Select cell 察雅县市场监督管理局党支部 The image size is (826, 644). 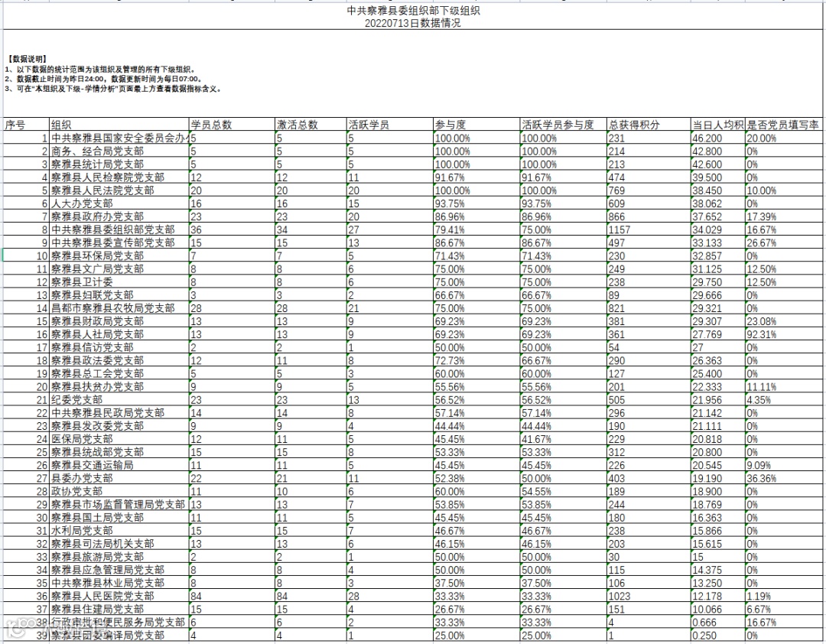[119, 504]
